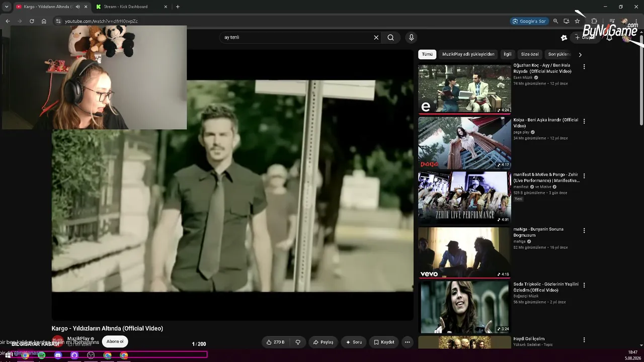Go back to the previous page
The image size is (644, 362).
(x=8, y=21)
